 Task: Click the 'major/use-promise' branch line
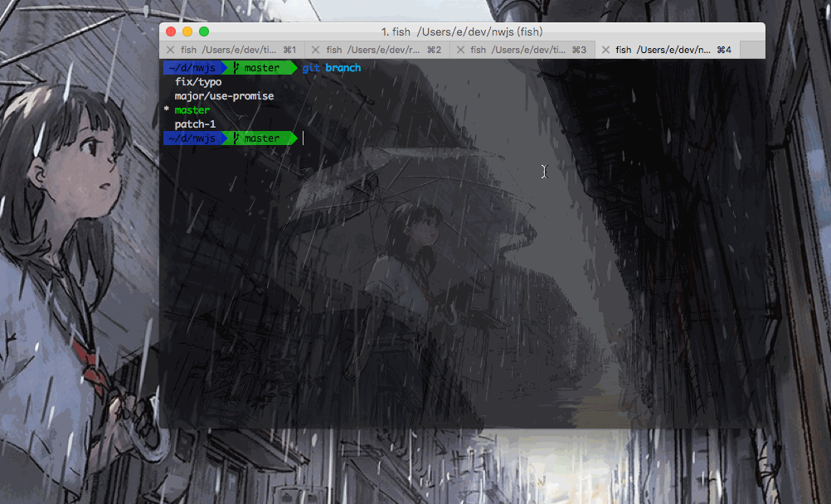[x=224, y=96]
